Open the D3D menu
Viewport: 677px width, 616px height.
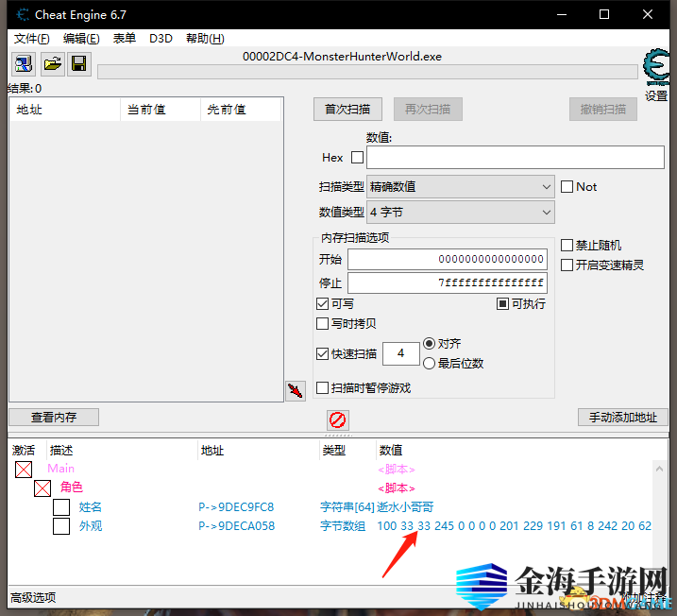(161, 39)
